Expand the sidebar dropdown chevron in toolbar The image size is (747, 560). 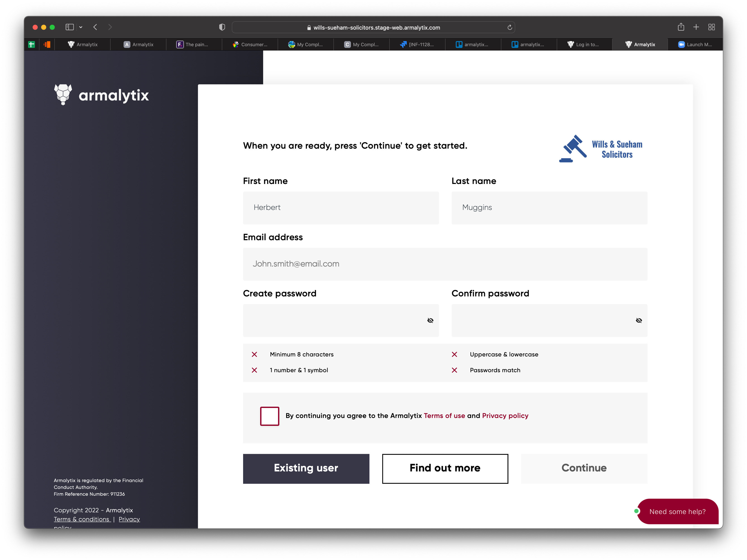(x=81, y=27)
